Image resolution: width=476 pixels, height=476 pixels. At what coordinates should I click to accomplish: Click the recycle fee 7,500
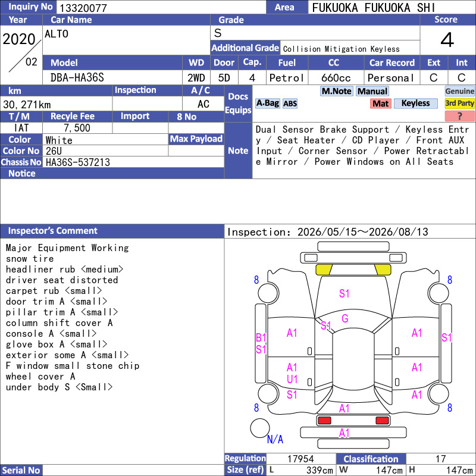pos(77,128)
